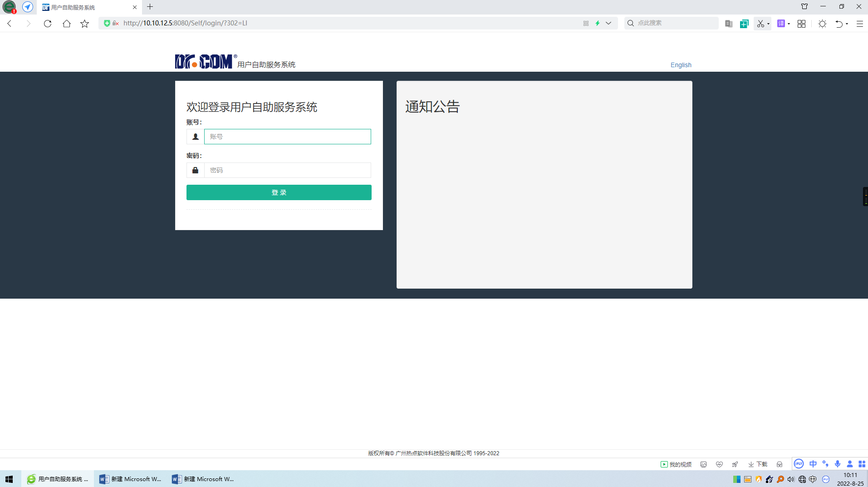Open 我的视频 in the status bar
This screenshot has height=487, width=868.
[x=676, y=464]
